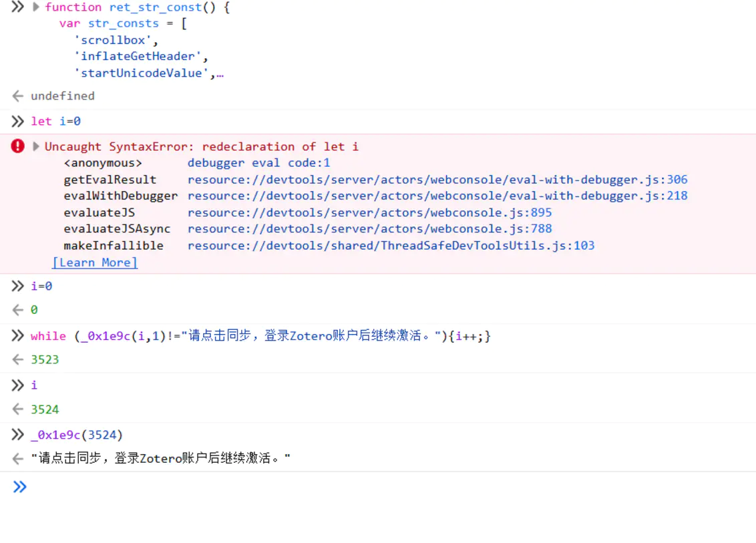Screen dimensions: 756x543
Task: Expand the Uncaught SyntaxError stack trace
Action: 36,147
